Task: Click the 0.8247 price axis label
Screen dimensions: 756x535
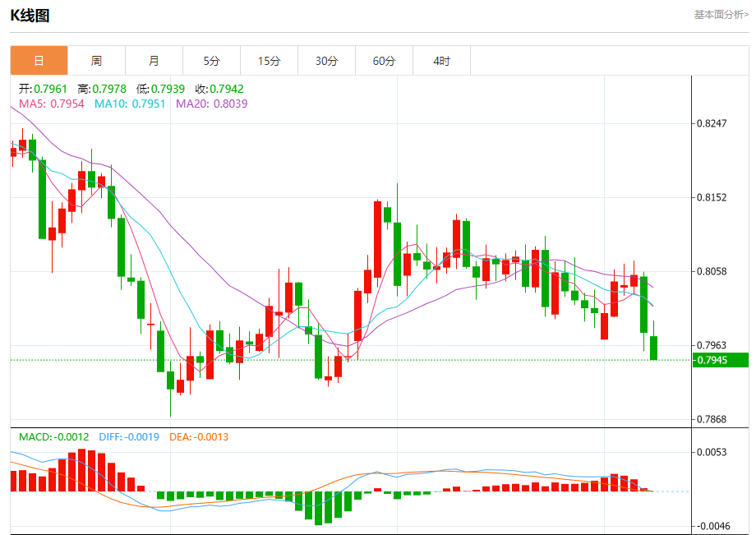Action: [x=712, y=123]
